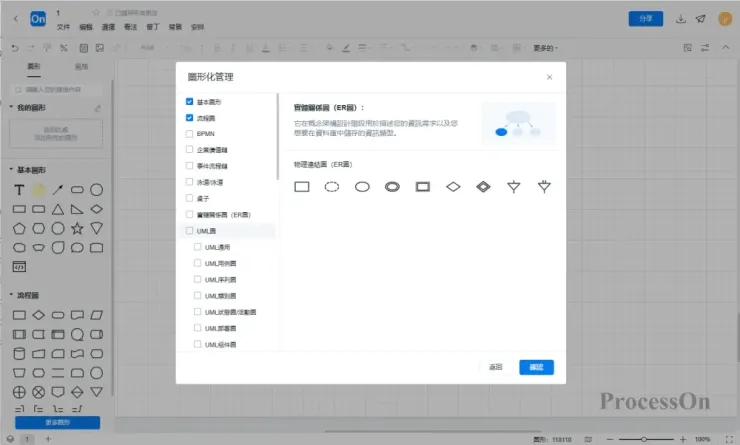Click the paper plane publish icon

coord(701,19)
